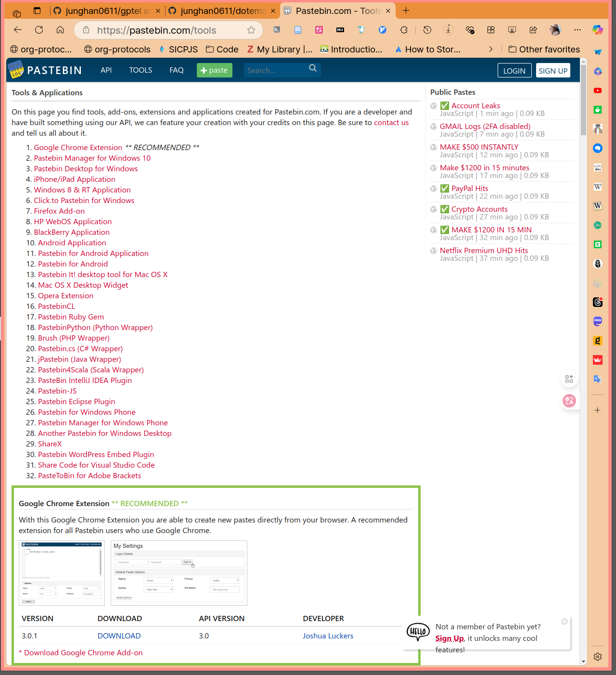The width and height of the screenshot is (616, 675).
Task: Open the vertical tabs toggle icon
Action: coord(37,11)
